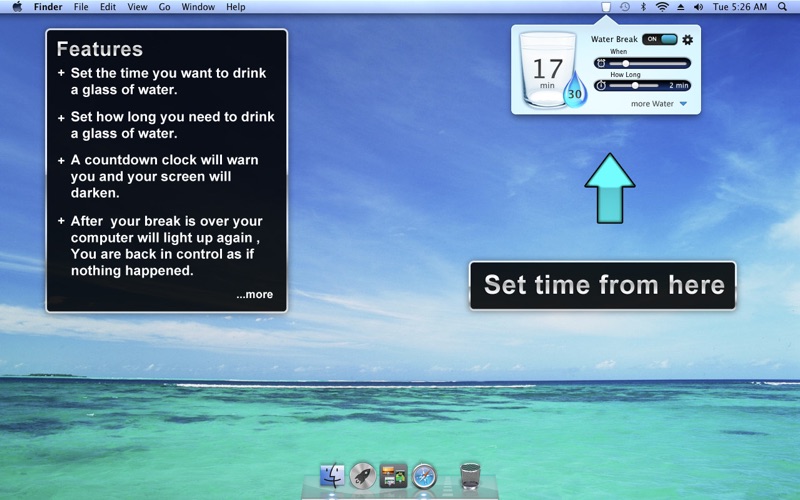Click the stopwatch icon under How Long
Image resolution: width=800 pixels, height=500 pixels.
coord(601,86)
